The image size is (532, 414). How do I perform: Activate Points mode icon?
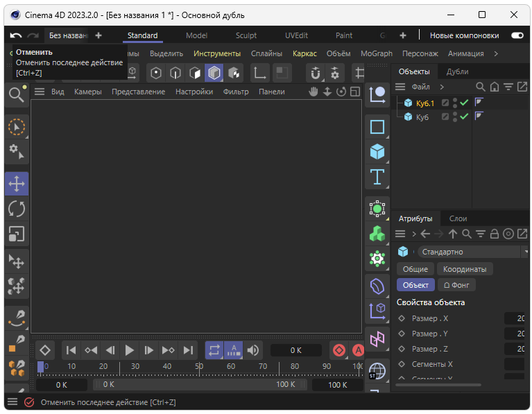(x=156, y=73)
